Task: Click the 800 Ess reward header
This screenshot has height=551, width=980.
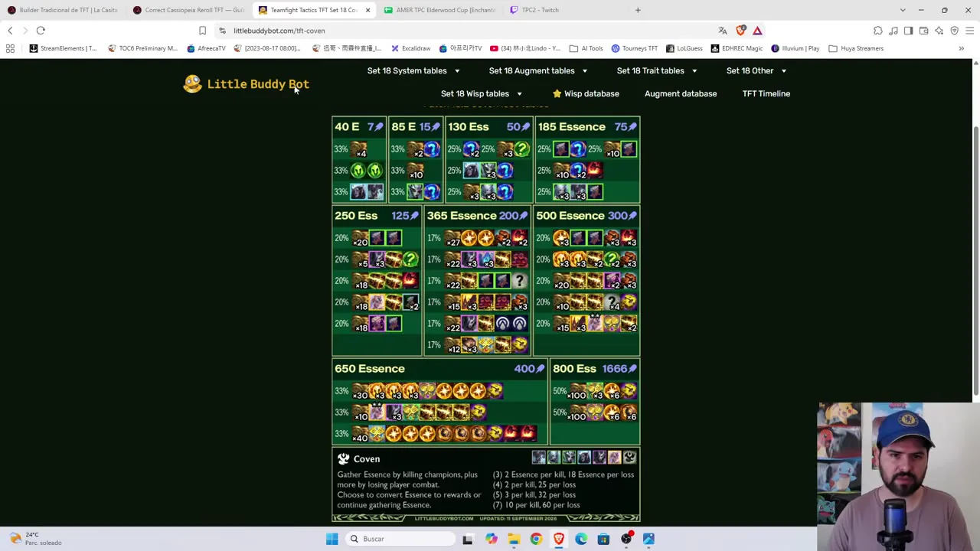Action: tap(595, 369)
